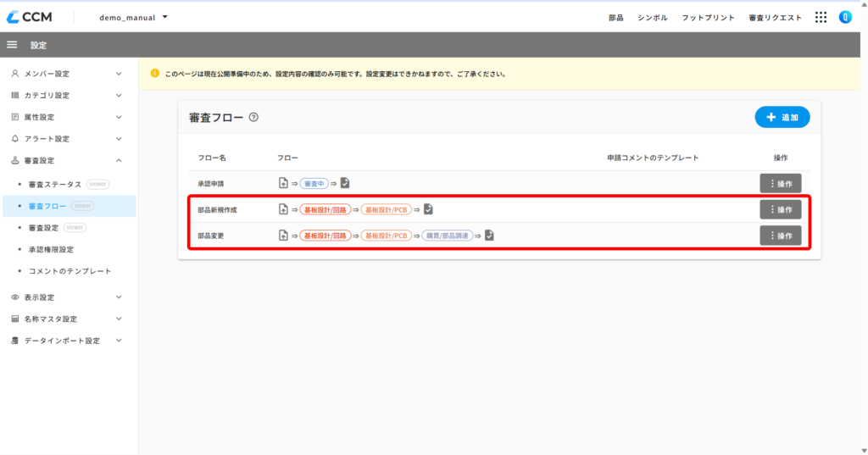
Task: Click the 追加 add button
Action: click(x=782, y=117)
